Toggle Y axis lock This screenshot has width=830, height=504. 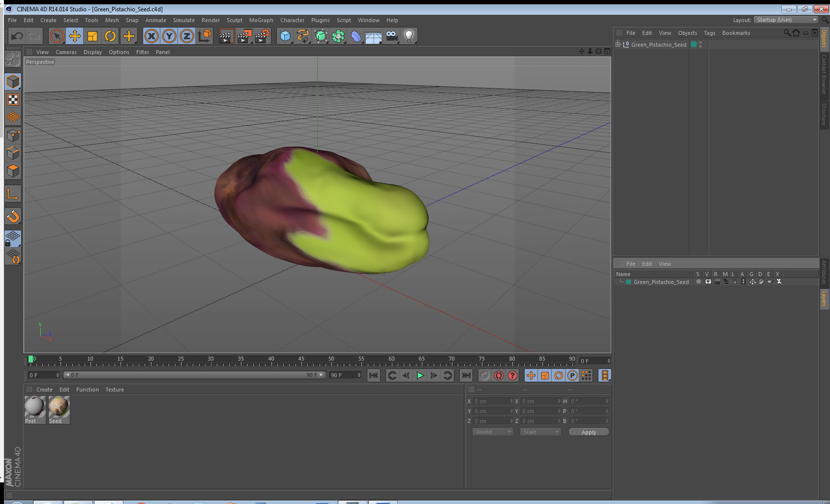(x=169, y=36)
